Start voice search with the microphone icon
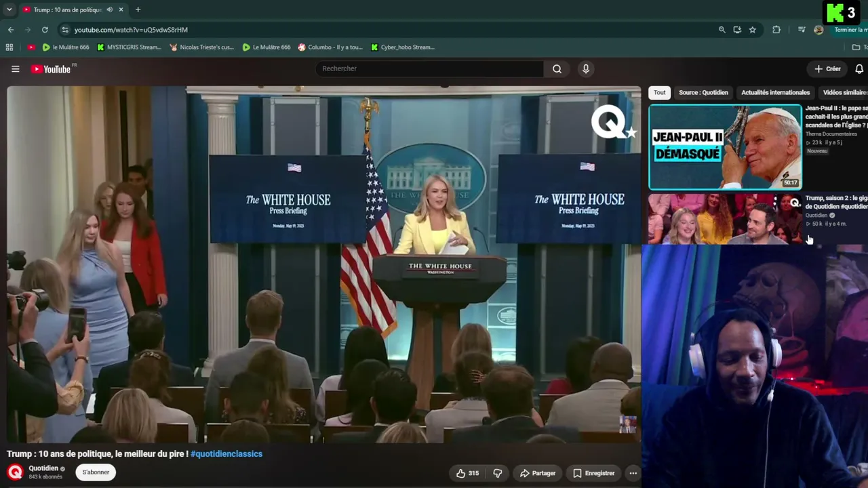 pyautogui.click(x=586, y=68)
